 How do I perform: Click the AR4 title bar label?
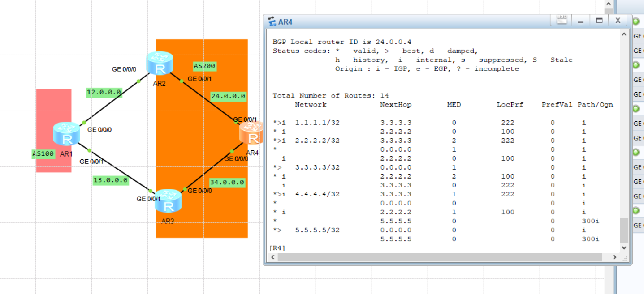pos(286,21)
